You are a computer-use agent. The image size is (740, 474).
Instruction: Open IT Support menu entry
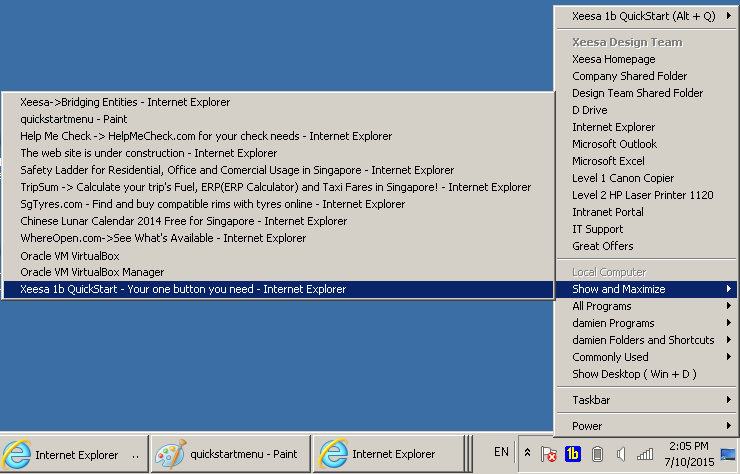[647, 229]
